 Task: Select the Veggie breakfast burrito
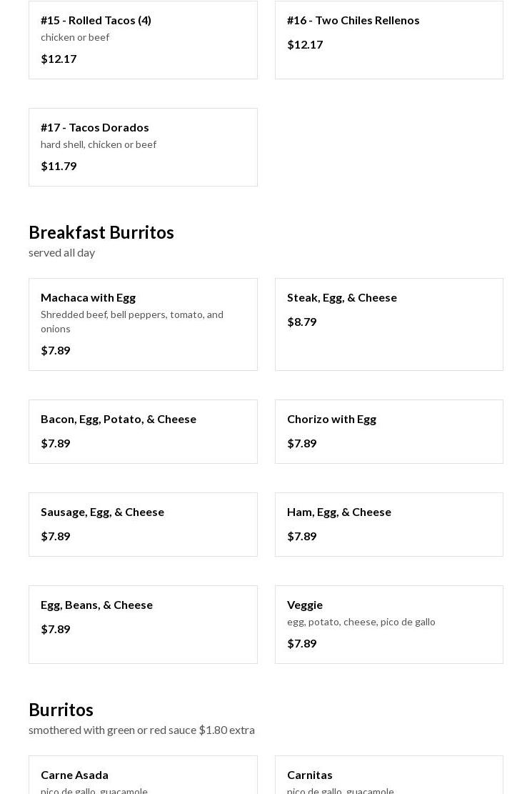388,624
